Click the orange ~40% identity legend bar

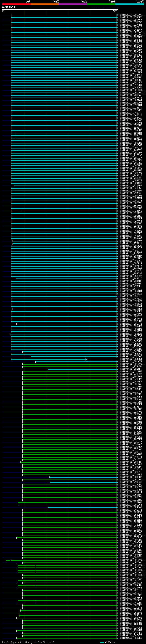tap(45, 4)
